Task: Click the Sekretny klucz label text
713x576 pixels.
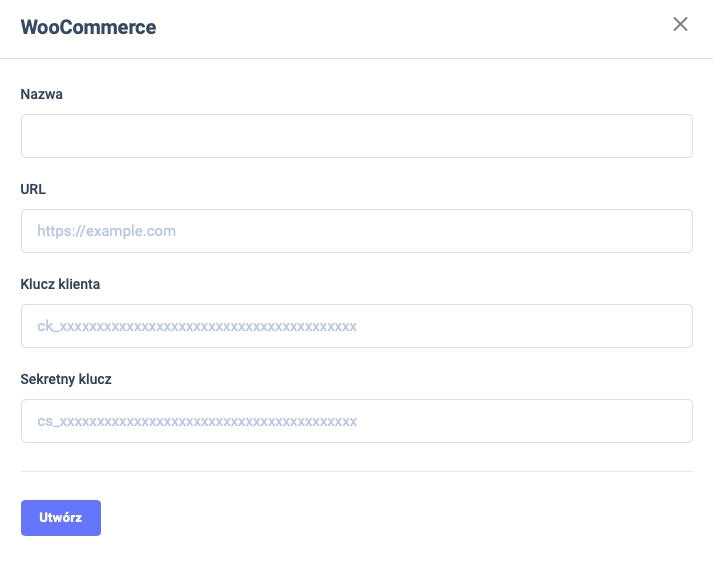Action: (66, 379)
